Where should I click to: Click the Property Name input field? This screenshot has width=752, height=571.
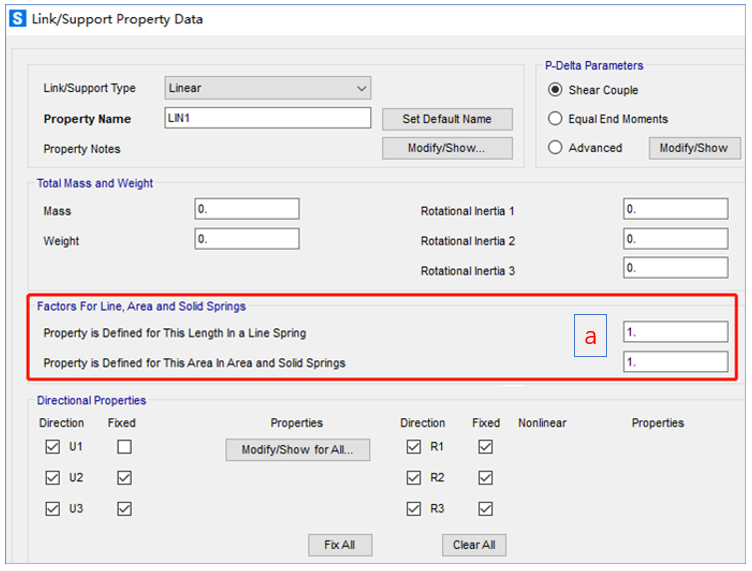pyautogui.click(x=267, y=118)
